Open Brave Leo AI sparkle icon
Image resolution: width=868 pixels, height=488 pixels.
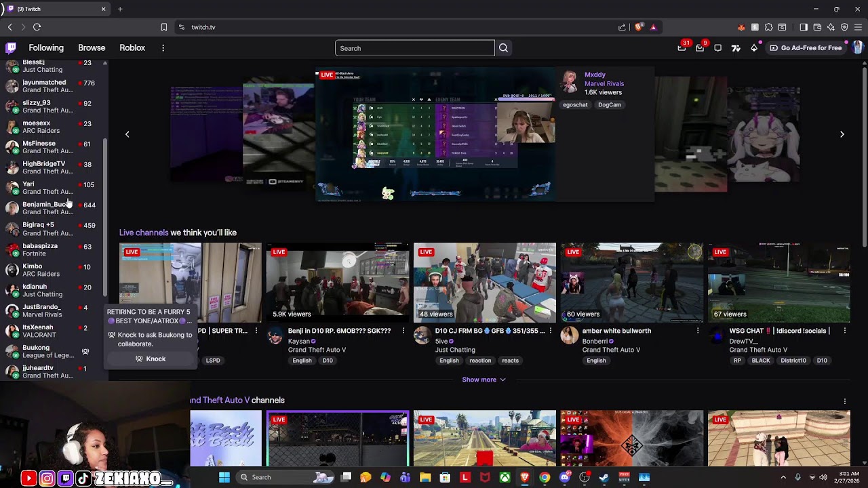click(x=831, y=27)
